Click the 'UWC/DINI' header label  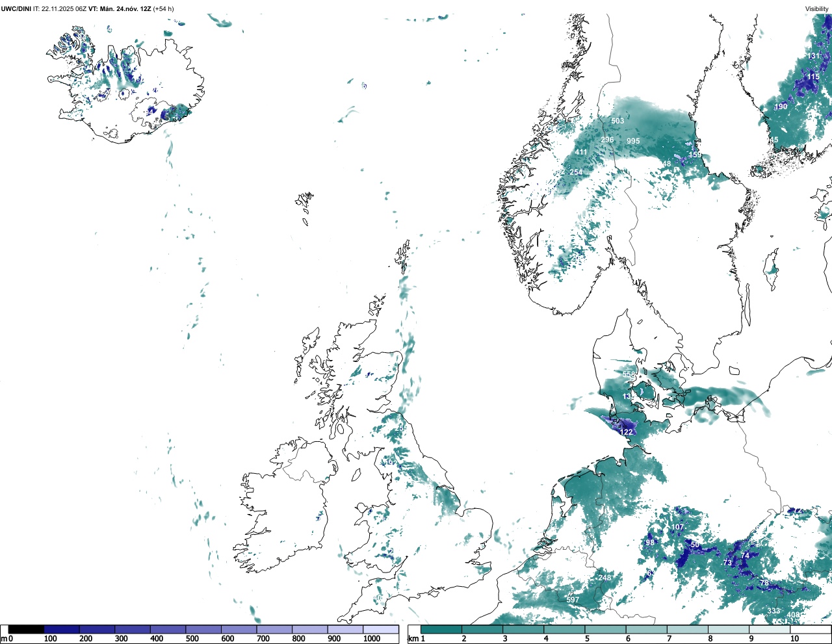click(16, 9)
